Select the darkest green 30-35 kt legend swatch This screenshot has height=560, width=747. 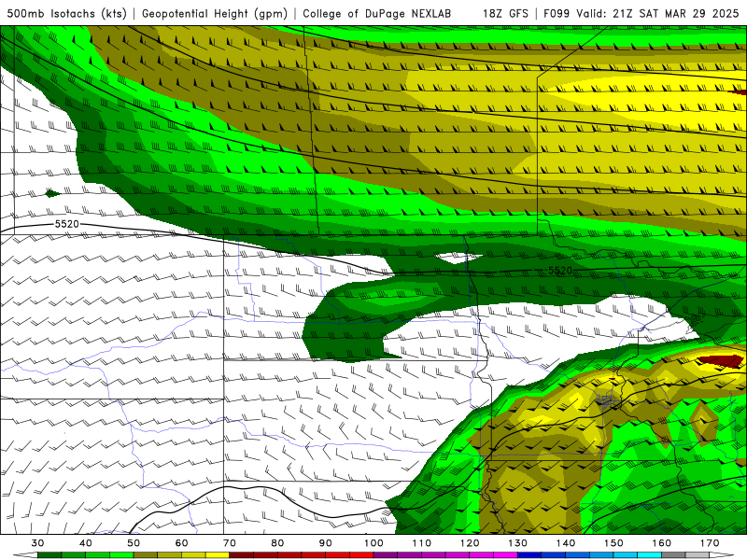pos(49,555)
